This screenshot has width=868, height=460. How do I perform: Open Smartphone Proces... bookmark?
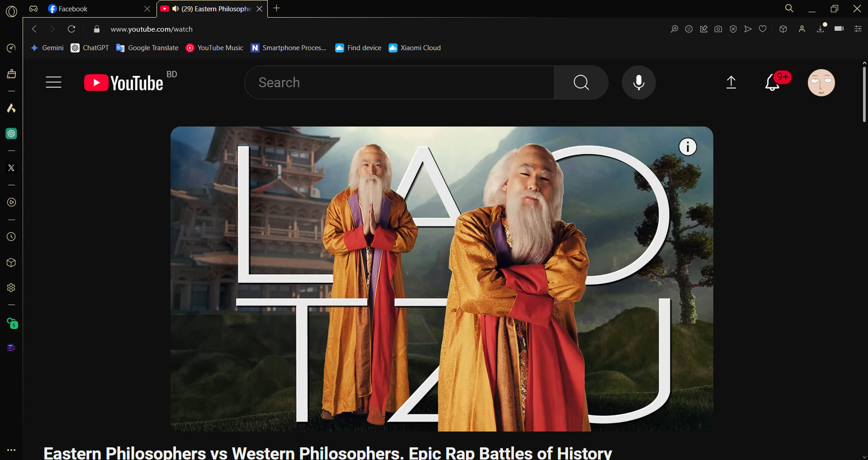[x=289, y=48]
